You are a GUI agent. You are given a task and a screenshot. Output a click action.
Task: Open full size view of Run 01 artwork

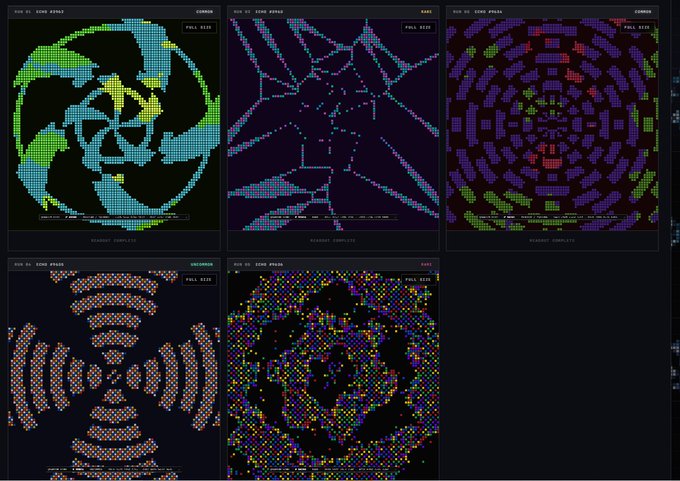(199, 27)
